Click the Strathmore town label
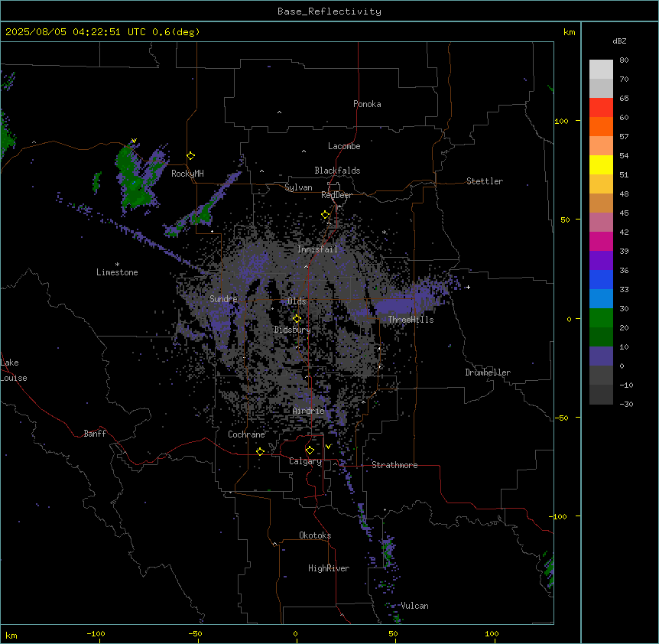 click(x=394, y=465)
